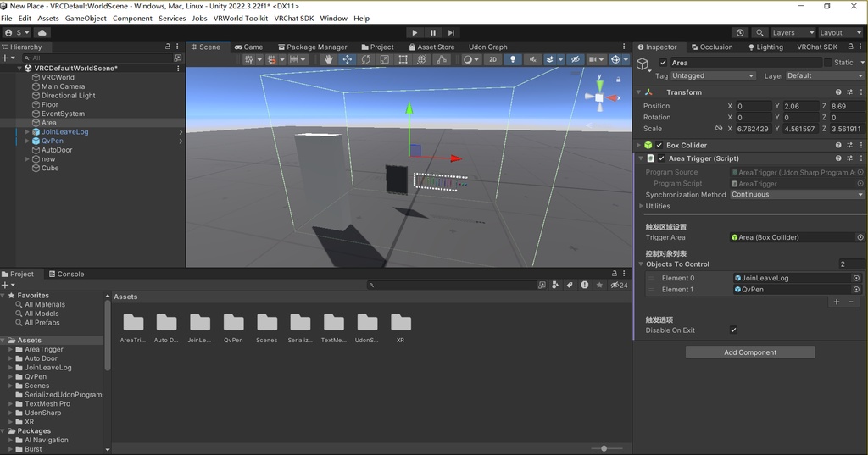Select the Hand view tool
The width and height of the screenshot is (868, 455).
pos(328,59)
